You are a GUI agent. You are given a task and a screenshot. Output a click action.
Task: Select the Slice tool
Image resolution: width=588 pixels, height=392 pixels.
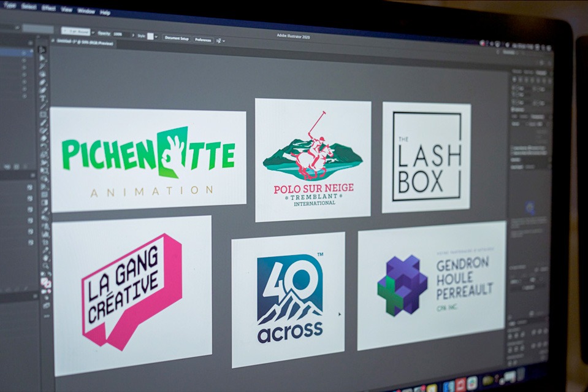[x=46, y=250]
